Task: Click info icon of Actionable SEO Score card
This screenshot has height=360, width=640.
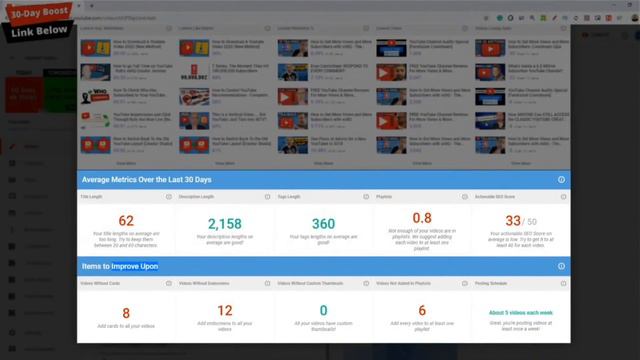Action: pyautogui.click(x=563, y=197)
